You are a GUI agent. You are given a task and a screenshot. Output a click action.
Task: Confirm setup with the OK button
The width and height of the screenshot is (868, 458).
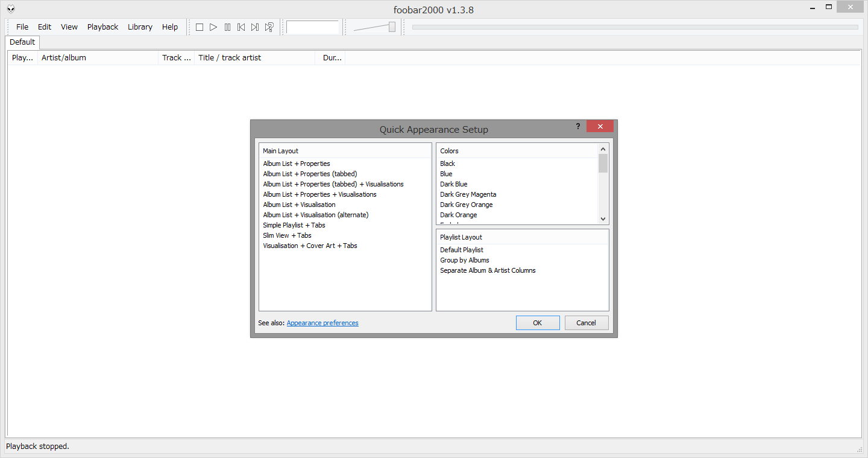(x=538, y=323)
